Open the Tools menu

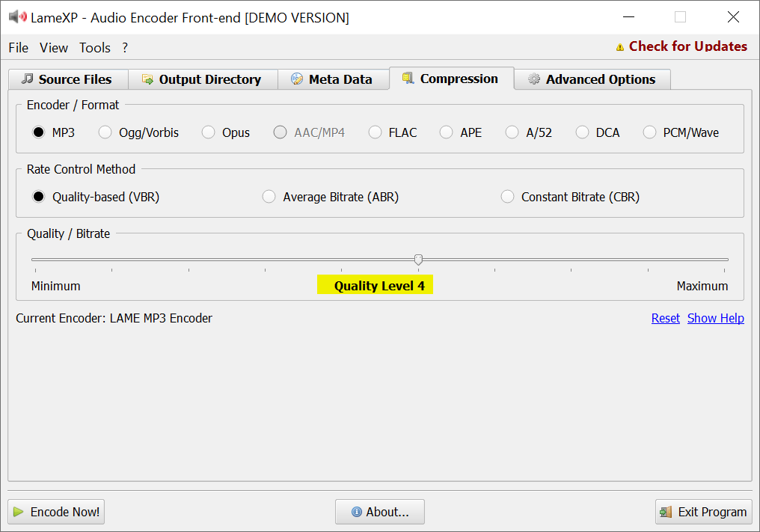(95, 48)
